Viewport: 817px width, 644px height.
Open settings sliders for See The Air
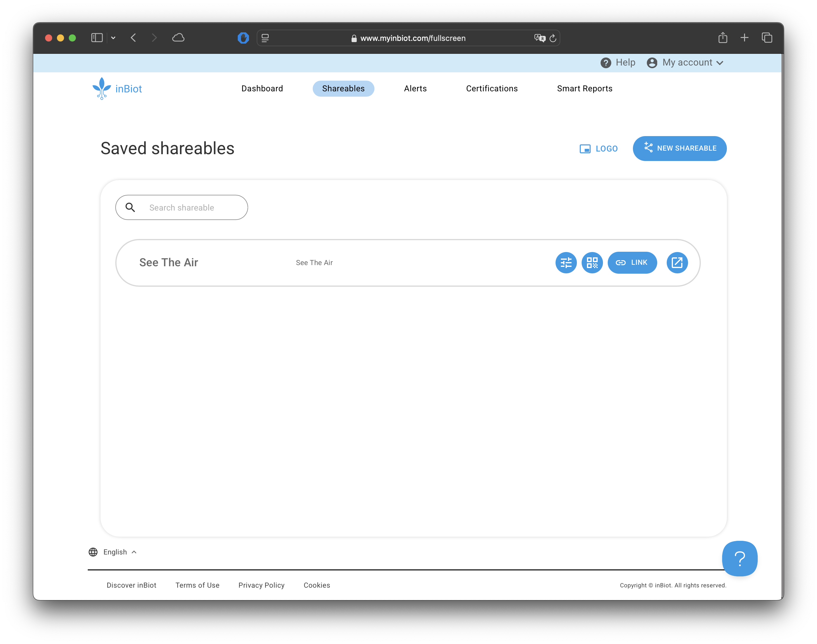point(566,262)
